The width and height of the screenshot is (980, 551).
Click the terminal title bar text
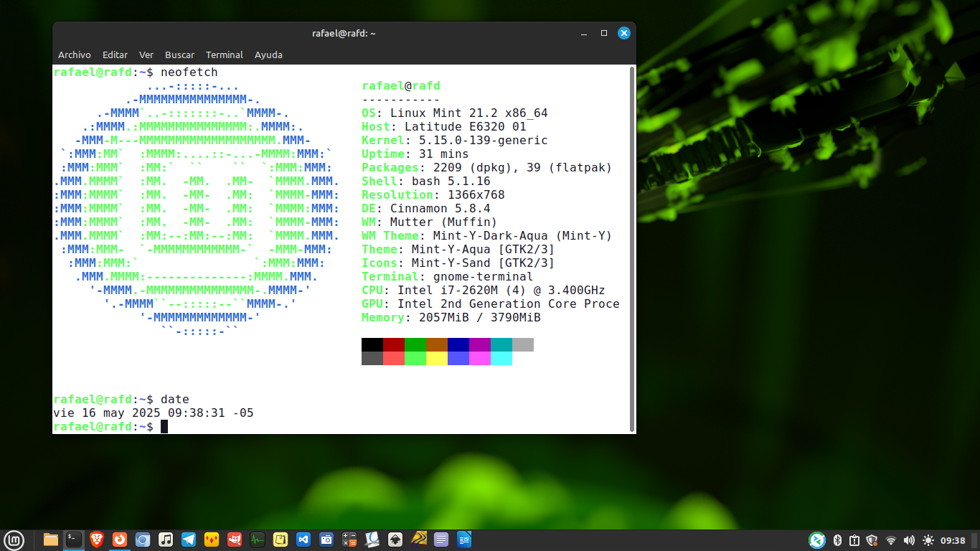tap(344, 33)
